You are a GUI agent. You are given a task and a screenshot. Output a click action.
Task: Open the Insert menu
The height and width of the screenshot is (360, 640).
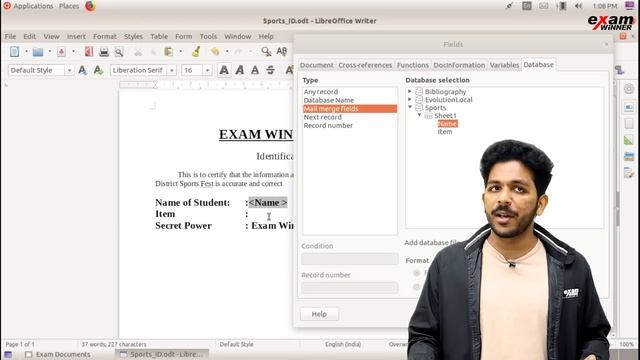(x=76, y=36)
